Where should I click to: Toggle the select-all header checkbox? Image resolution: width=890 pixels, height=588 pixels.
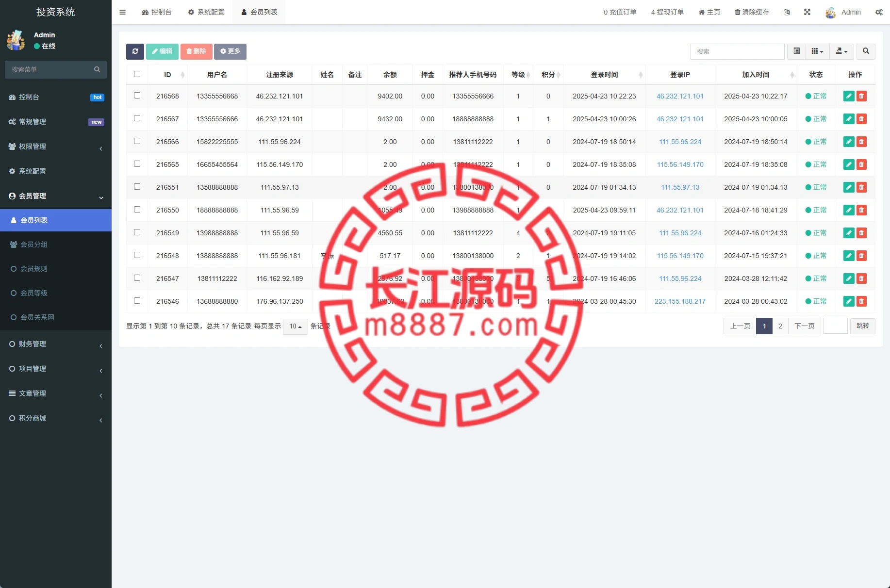(137, 74)
